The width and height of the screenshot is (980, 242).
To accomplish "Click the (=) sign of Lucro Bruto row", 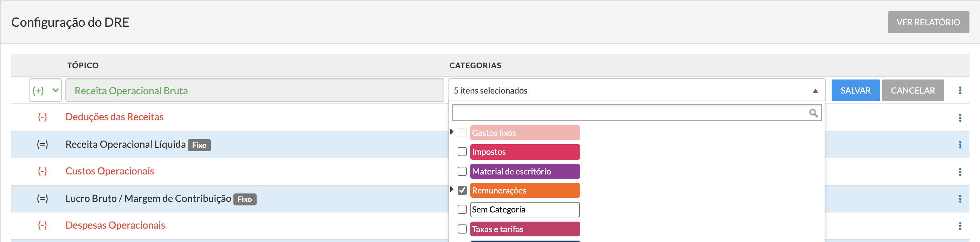I will [42, 199].
